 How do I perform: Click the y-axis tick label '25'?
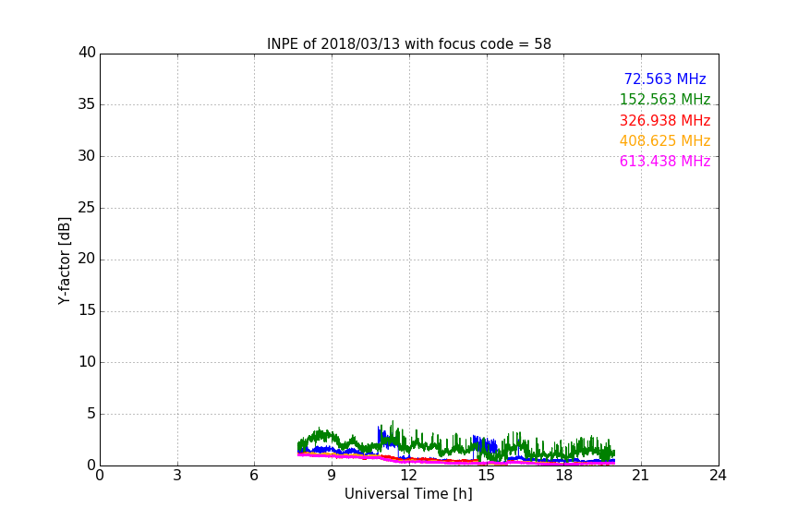(87, 207)
